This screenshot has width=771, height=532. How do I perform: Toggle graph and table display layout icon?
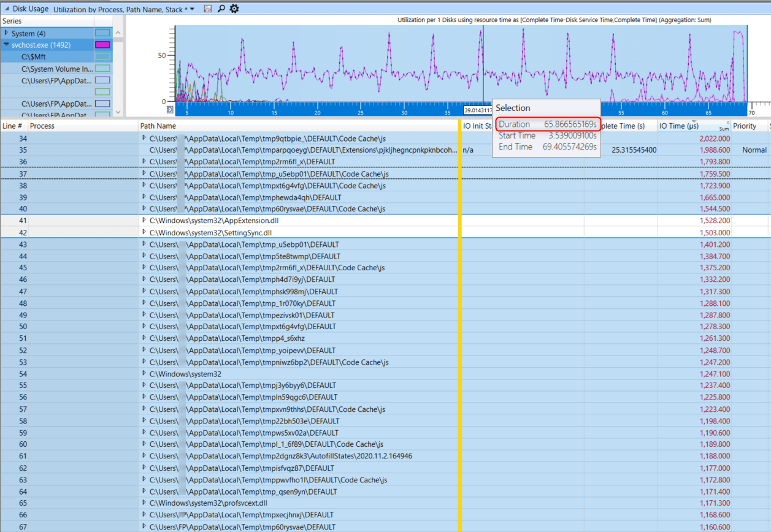[208, 9]
